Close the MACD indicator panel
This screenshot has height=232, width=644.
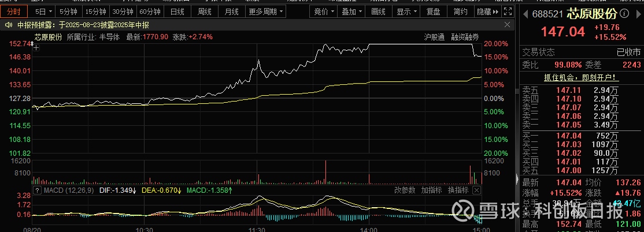coord(476,190)
